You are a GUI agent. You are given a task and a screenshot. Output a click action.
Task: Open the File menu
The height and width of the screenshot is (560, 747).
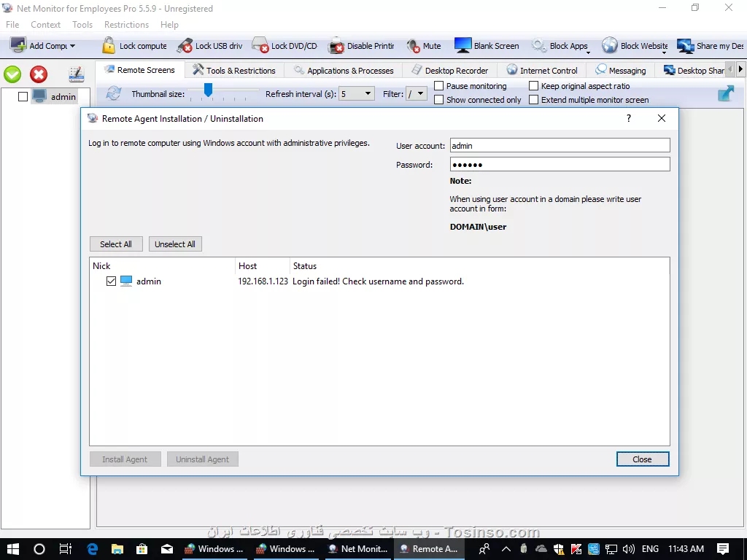coord(12,25)
